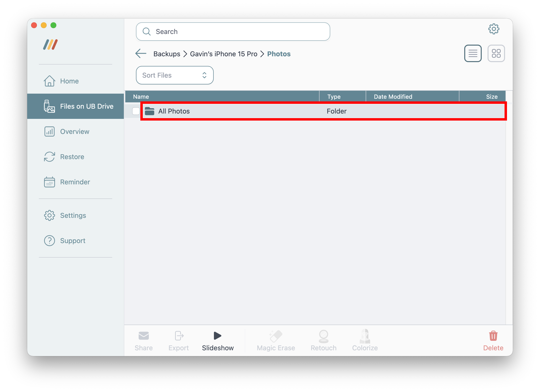Click the Delete trash icon
The image size is (540, 392).
[x=493, y=336]
